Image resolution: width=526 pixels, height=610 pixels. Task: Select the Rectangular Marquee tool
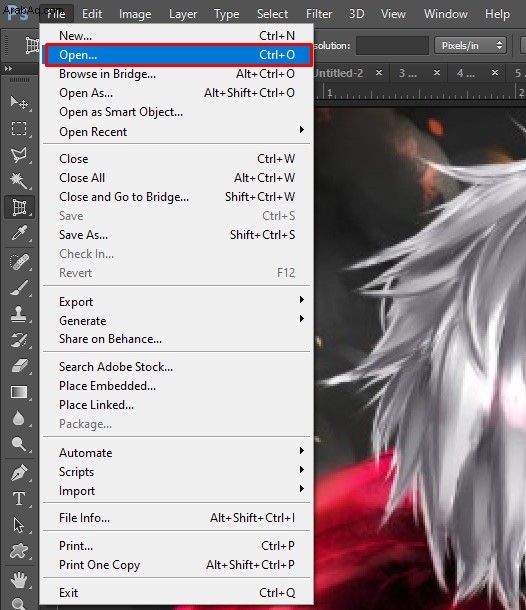[19, 128]
